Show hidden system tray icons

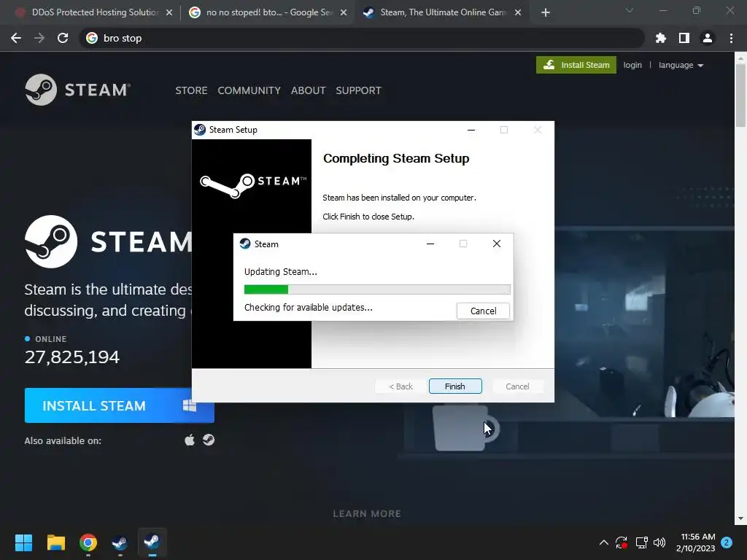(603, 542)
